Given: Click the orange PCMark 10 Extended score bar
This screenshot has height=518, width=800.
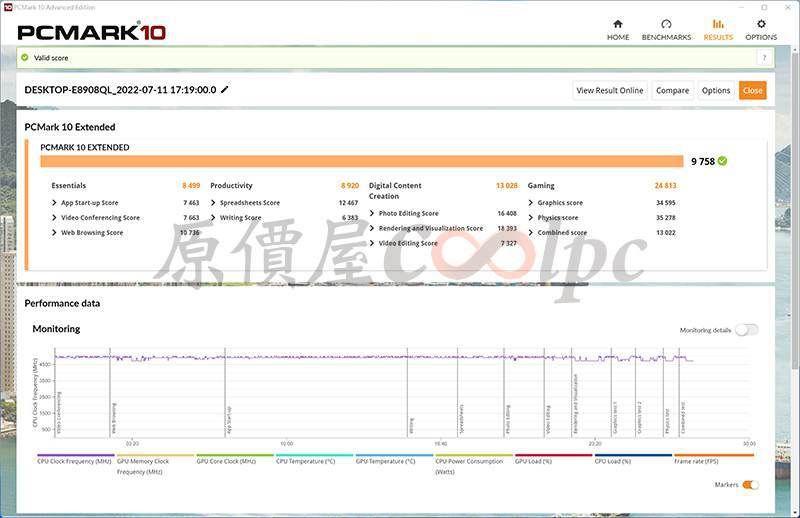Looking at the screenshot, I should [x=362, y=161].
